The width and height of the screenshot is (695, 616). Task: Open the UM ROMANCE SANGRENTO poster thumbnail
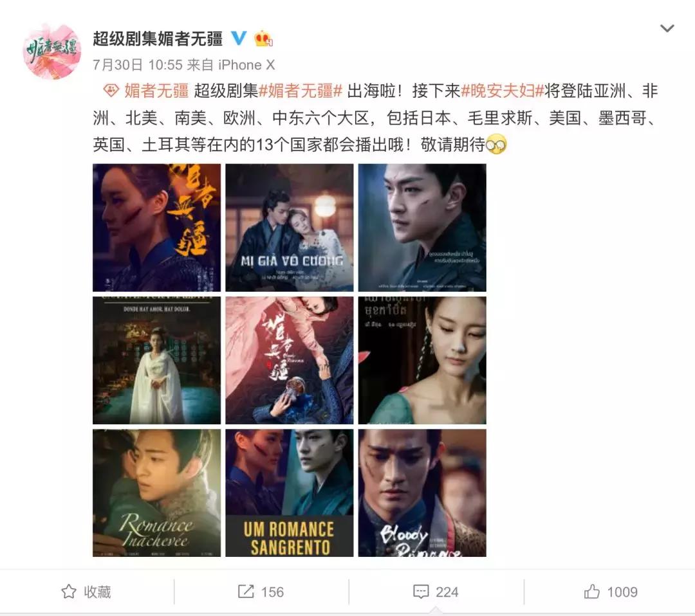pyautogui.click(x=290, y=493)
